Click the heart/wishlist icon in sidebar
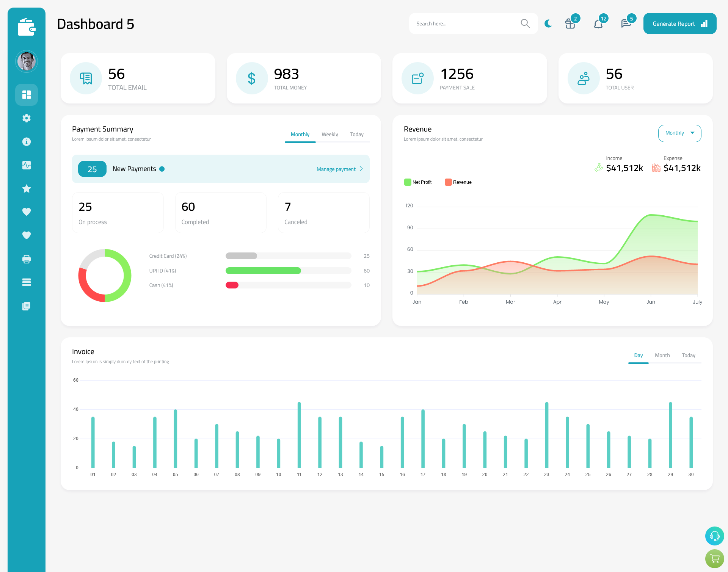This screenshot has width=728, height=572. 27,212
